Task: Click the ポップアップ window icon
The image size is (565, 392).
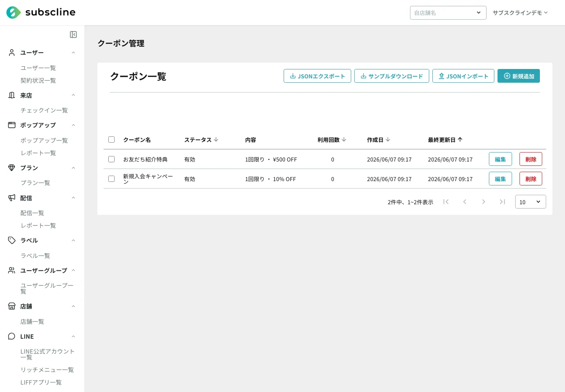Action: (x=12, y=125)
